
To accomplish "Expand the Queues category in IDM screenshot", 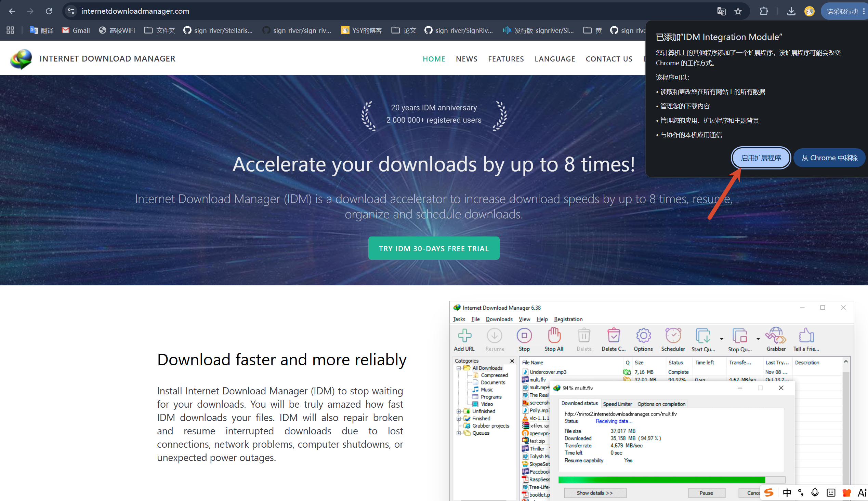I will pos(459,433).
